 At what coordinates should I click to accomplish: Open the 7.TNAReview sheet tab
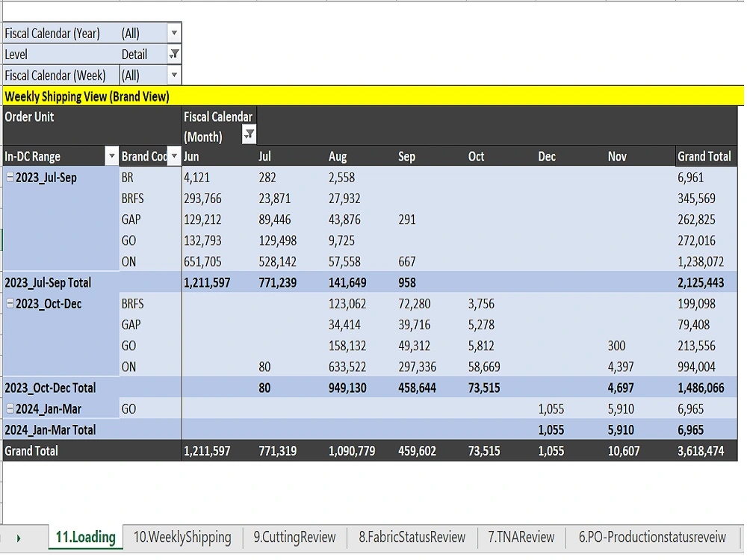point(521,537)
